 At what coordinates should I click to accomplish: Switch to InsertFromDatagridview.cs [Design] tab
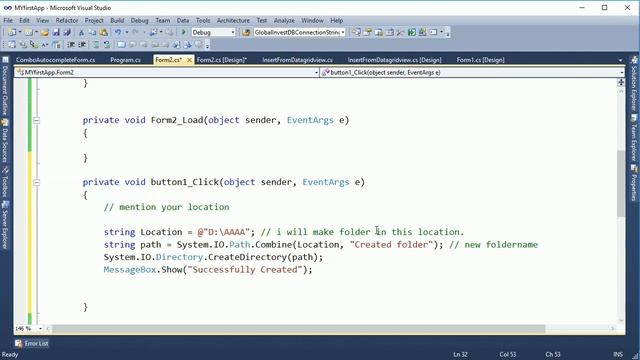394,60
